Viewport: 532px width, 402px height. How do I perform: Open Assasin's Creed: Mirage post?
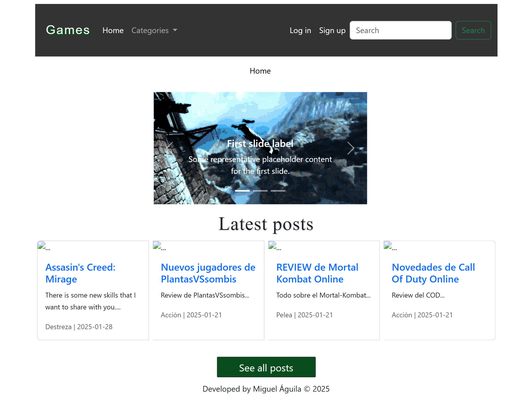point(81,273)
